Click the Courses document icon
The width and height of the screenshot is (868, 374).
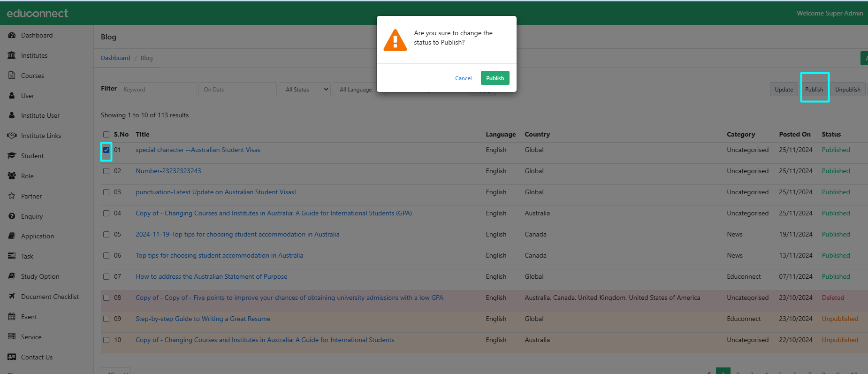pos(12,76)
